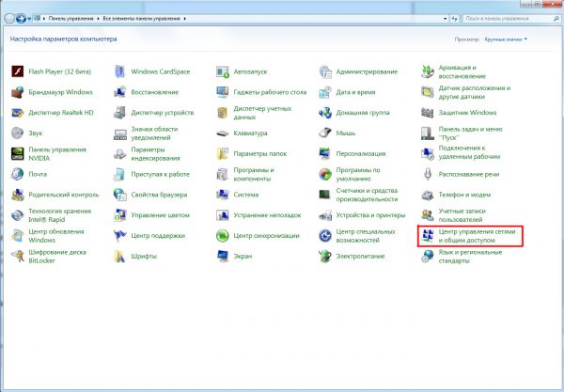564x392 pixels.
Task: Click the Экран monitor icon
Action: point(222,256)
